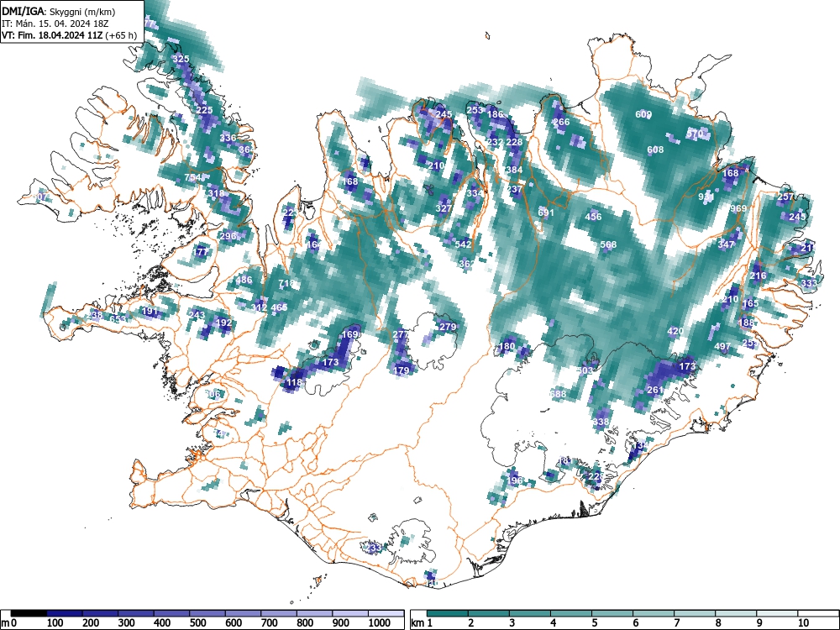Click the visibility value 325 on the map
The height and width of the screenshot is (630, 840).
(x=181, y=59)
